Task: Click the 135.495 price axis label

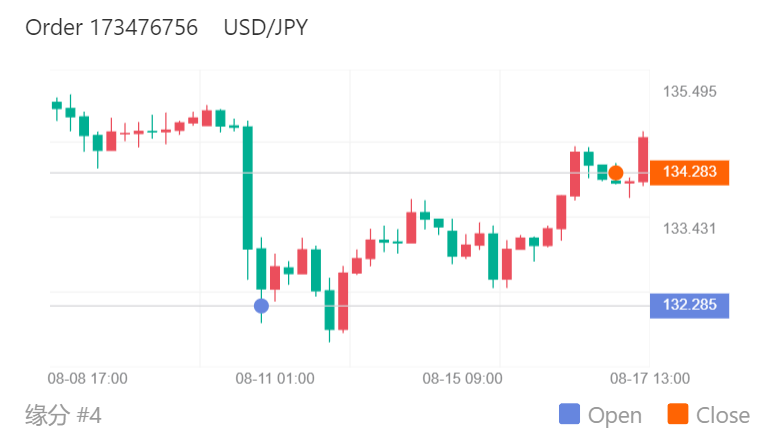Action: [x=690, y=92]
